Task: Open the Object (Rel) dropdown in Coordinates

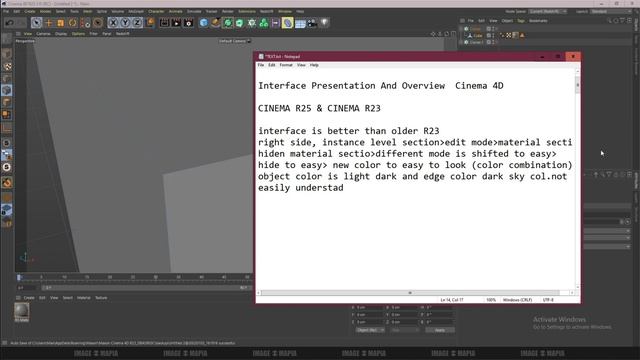Action: pos(370,330)
